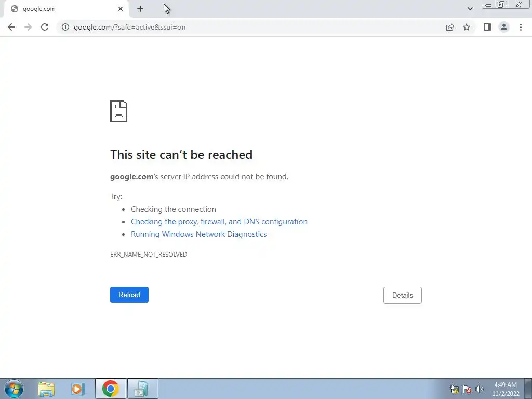
Task: Open Action Center flag tray icon
Action: [467, 389]
